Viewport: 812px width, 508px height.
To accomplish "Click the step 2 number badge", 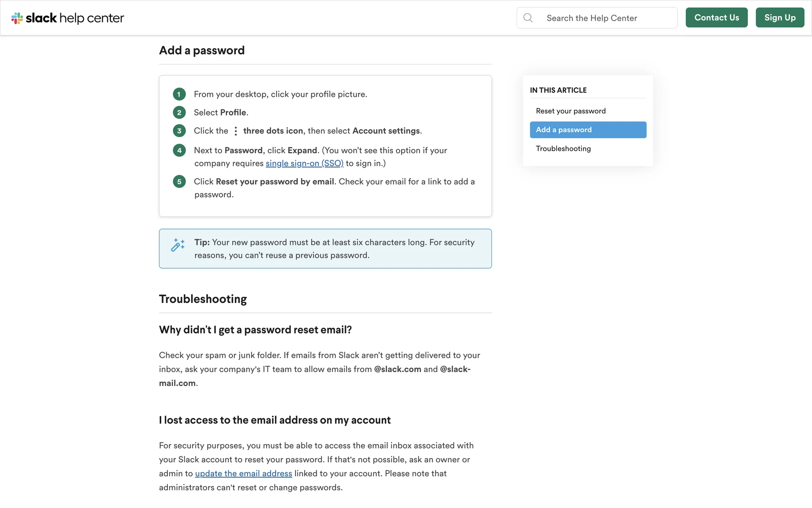I will (179, 113).
